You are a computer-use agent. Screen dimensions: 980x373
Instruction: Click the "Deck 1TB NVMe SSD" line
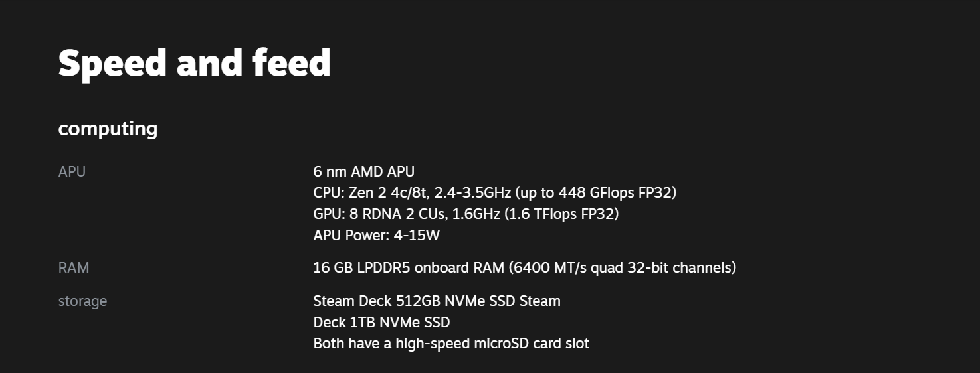click(x=381, y=323)
